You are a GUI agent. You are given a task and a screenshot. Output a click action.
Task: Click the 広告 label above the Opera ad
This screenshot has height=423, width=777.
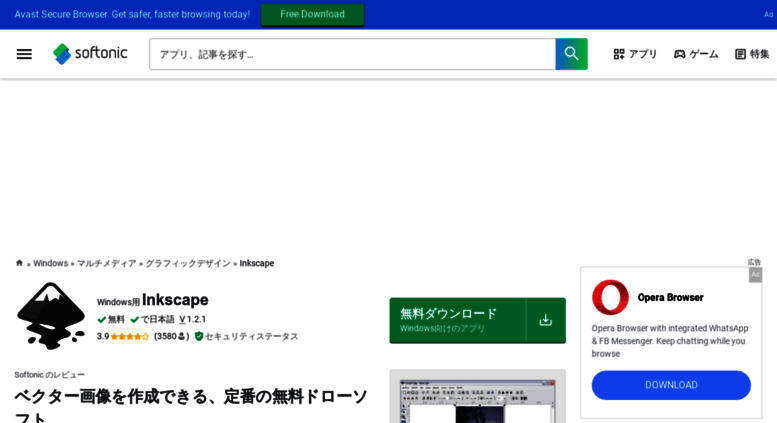coord(754,262)
